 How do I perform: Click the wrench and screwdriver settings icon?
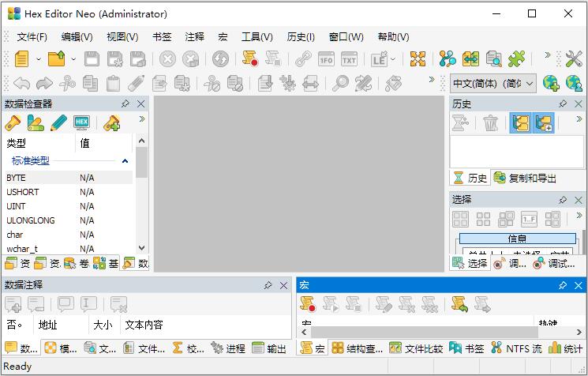pos(574,59)
